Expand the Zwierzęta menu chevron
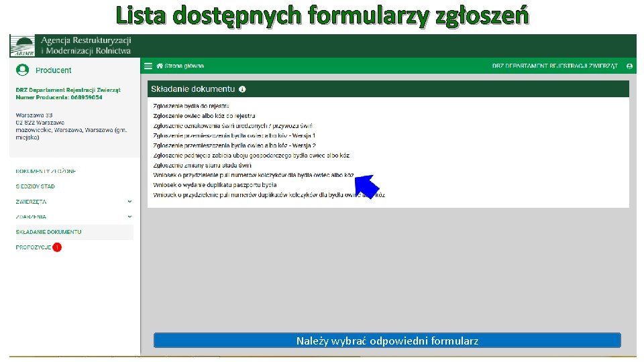 [x=129, y=202]
